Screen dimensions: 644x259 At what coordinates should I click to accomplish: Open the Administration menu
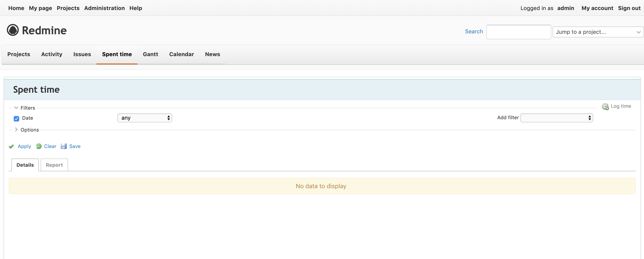click(104, 8)
